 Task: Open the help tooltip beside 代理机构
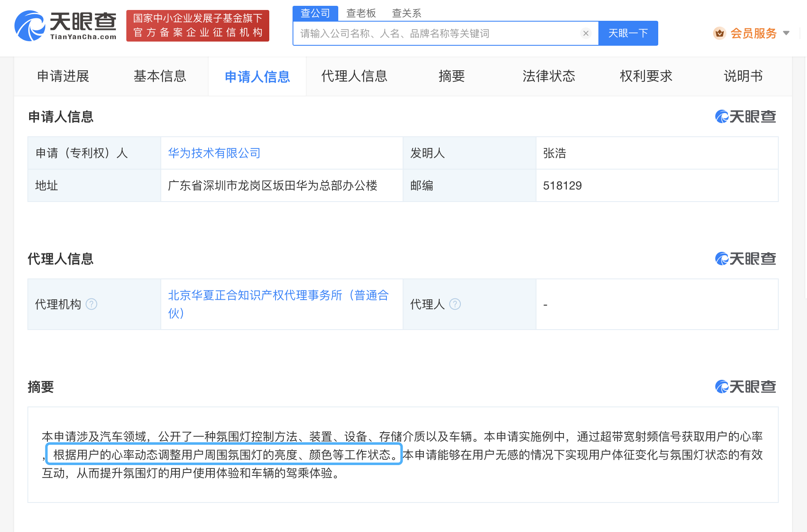[92, 304]
